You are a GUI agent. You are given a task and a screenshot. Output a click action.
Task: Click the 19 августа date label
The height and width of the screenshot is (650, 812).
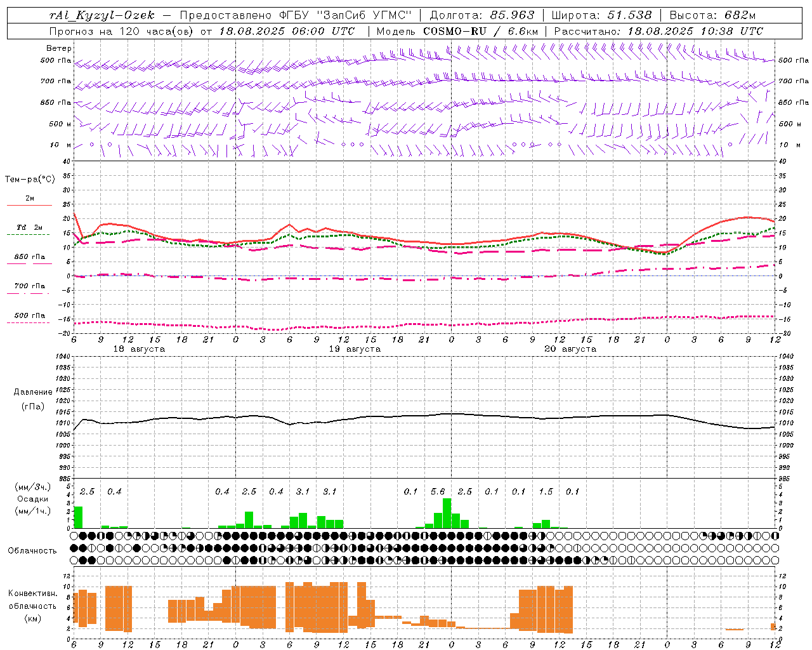point(355,349)
